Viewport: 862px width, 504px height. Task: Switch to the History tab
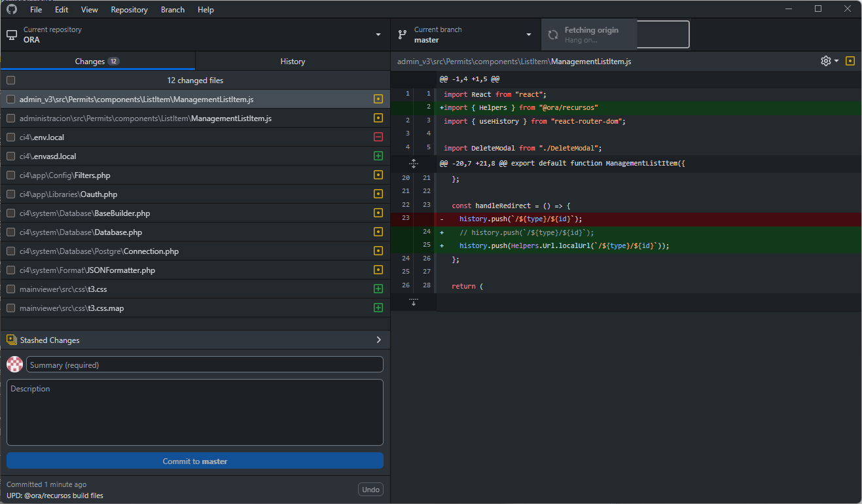(293, 61)
